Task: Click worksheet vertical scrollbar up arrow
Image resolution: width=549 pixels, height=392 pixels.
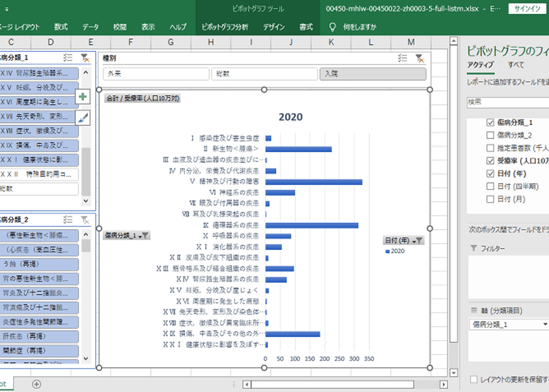Action: (453, 41)
